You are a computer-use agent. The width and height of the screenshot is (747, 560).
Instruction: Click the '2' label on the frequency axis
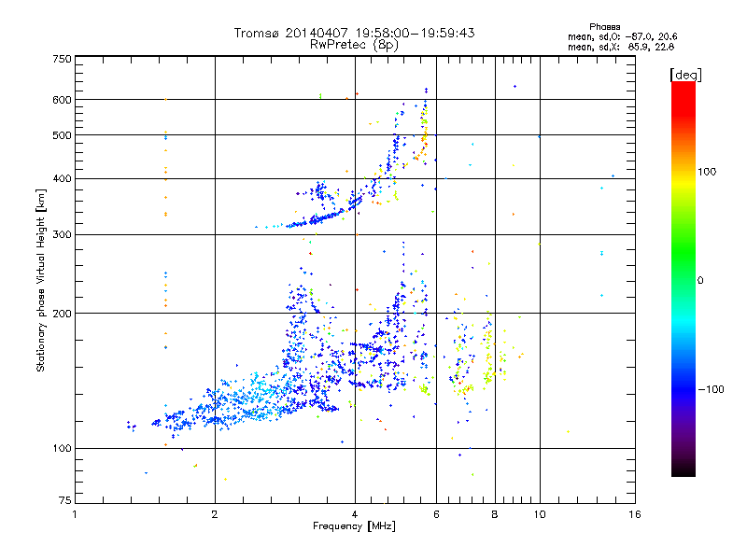[215, 514]
